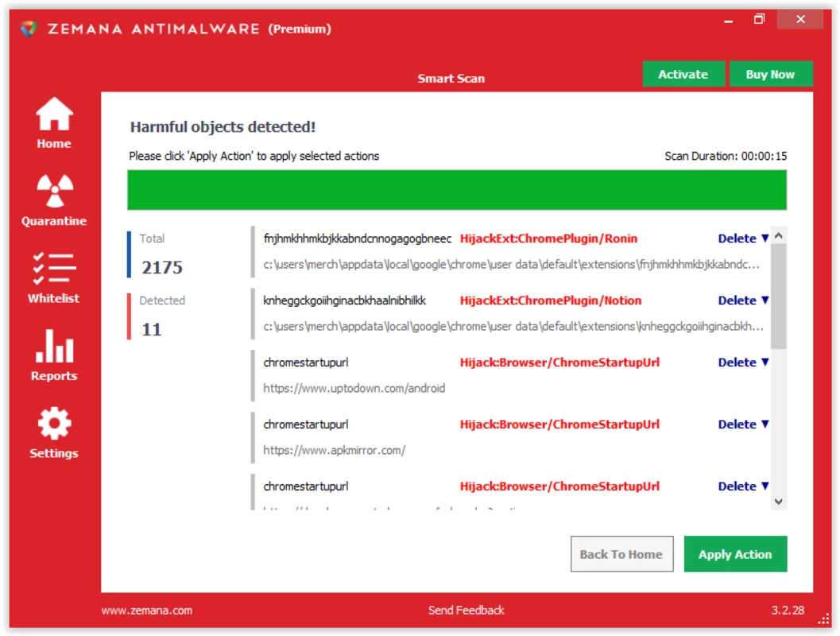Click HijackExt:ChromePlugin/Notion threat name

(x=550, y=301)
